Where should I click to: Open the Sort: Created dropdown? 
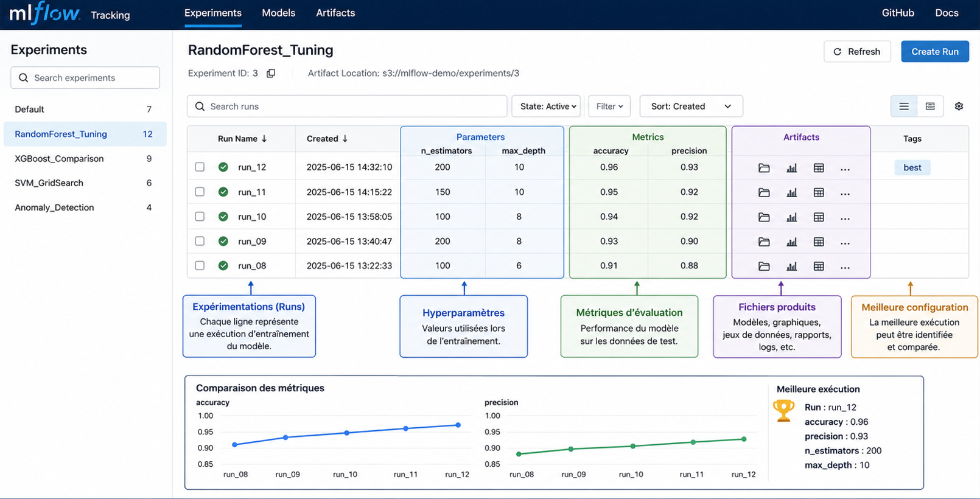[x=691, y=106]
